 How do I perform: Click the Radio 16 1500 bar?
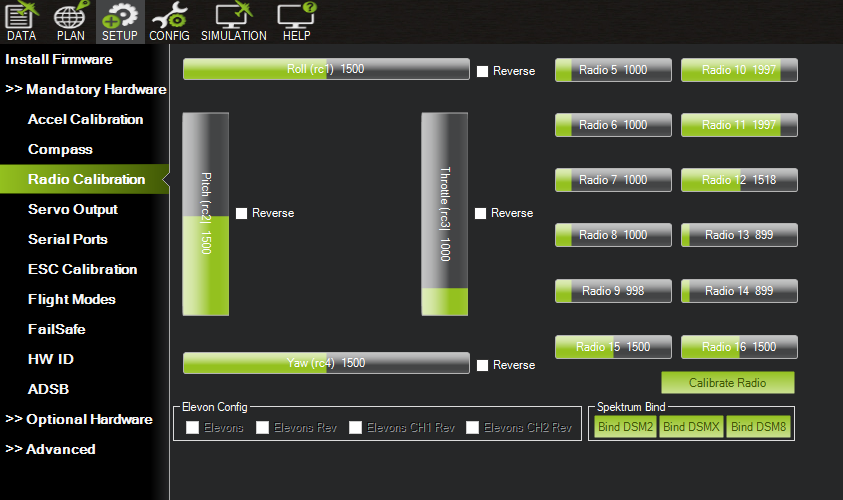click(739, 347)
